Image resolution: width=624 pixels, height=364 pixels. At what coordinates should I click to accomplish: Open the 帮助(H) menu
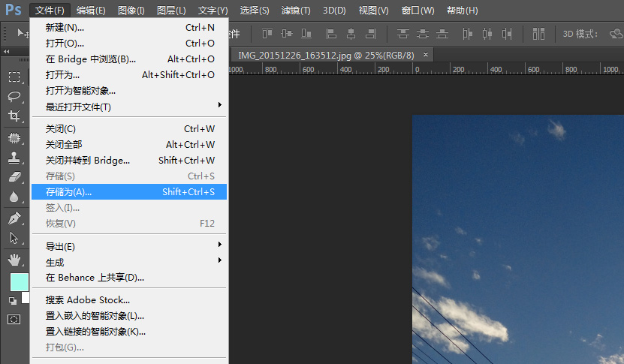(x=462, y=11)
